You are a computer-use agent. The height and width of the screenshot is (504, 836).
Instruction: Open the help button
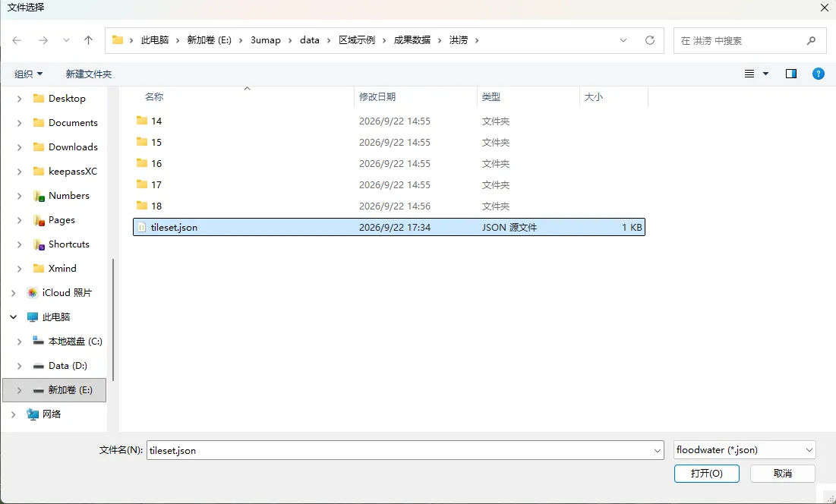[819, 74]
